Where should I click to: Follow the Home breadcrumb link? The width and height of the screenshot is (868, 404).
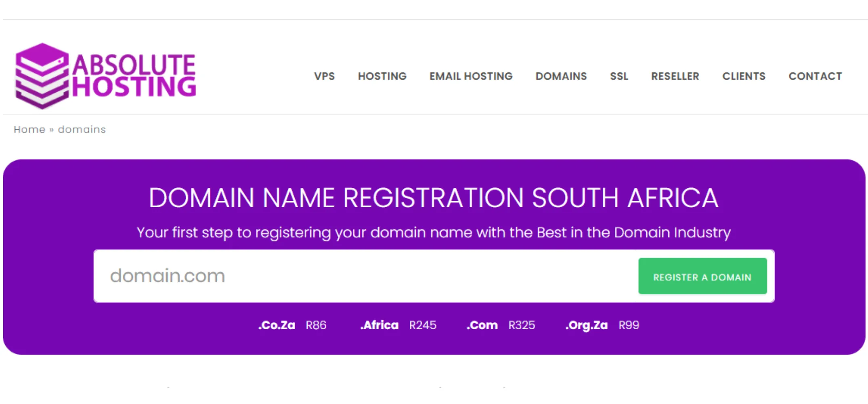click(29, 129)
